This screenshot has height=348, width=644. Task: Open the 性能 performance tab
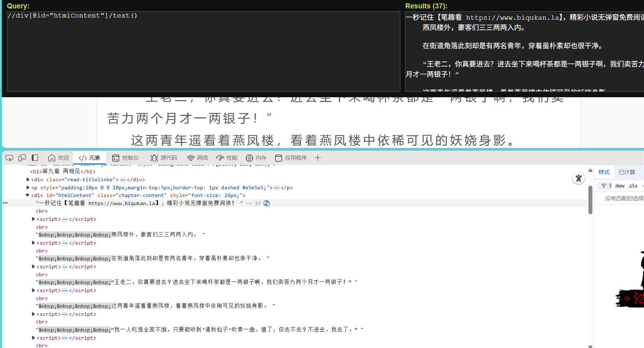227,158
